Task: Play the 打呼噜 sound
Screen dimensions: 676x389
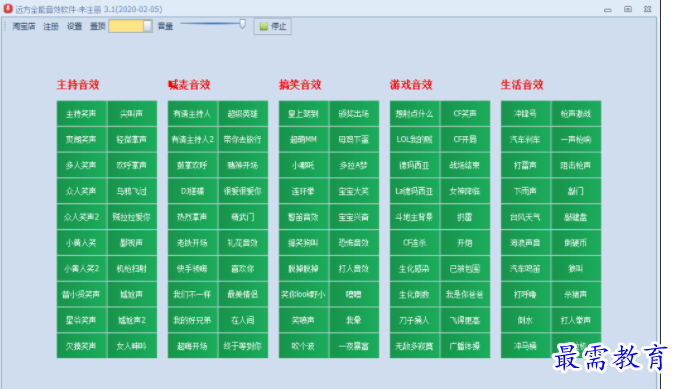Action: [x=526, y=294]
